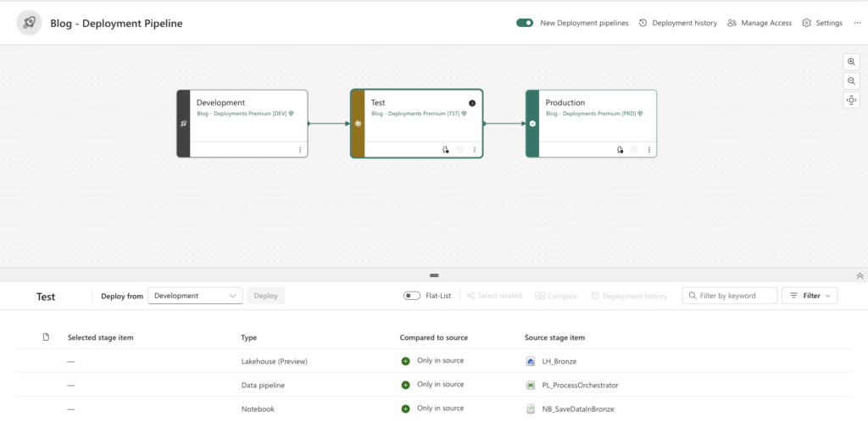Click Manage Access

pos(759,23)
